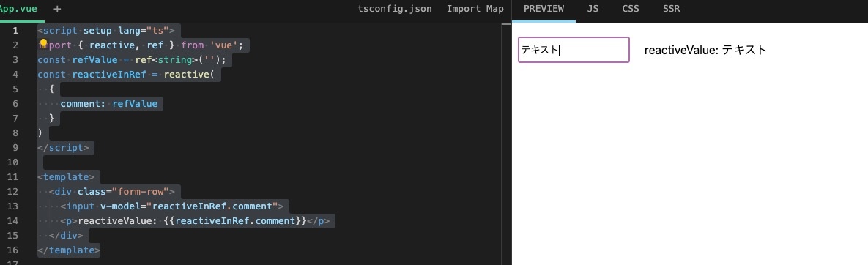
Task: Place cursor on '<template>' opening tag
Action: [66, 177]
